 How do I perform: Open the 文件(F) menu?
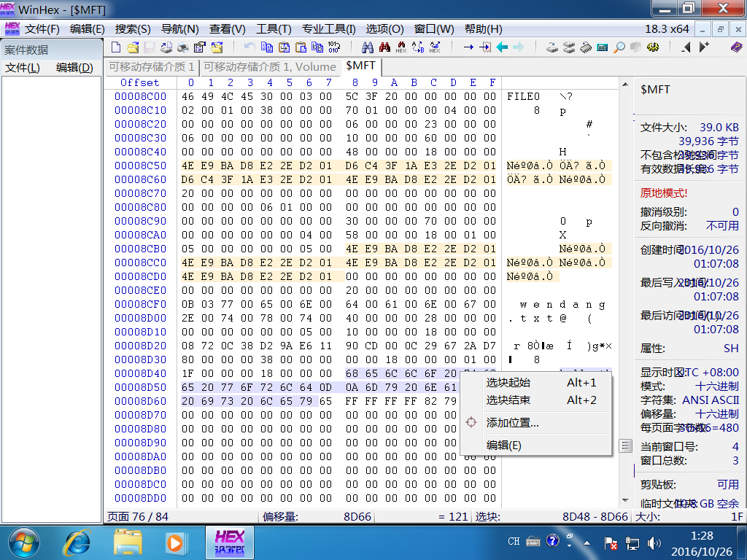42,29
